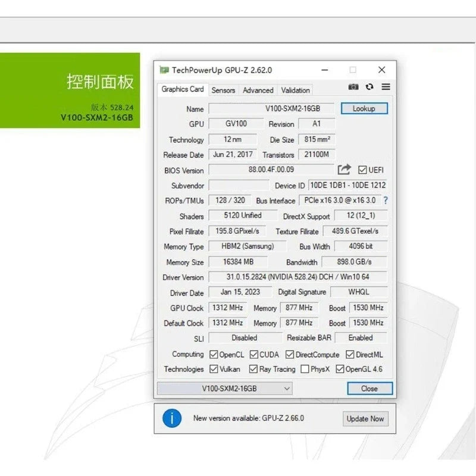
Task: Click the Driver Version field 31.0.15.2824
Action: (x=298, y=277)
